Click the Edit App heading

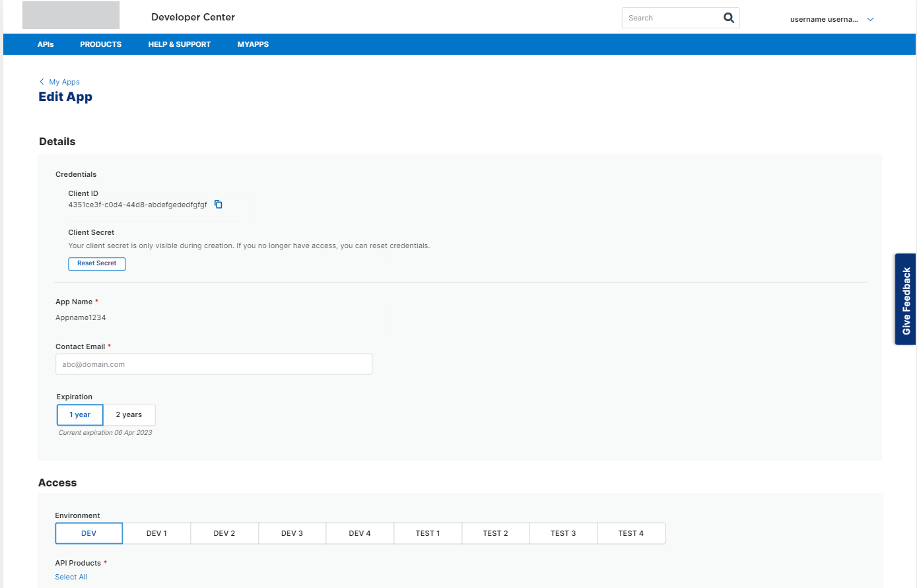tap(65, 96)
